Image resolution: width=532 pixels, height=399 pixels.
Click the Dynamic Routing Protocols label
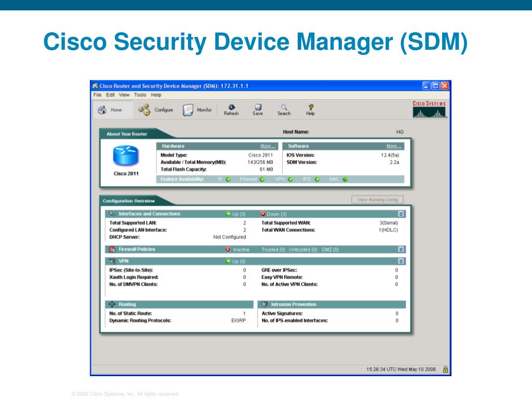point(140,321)
